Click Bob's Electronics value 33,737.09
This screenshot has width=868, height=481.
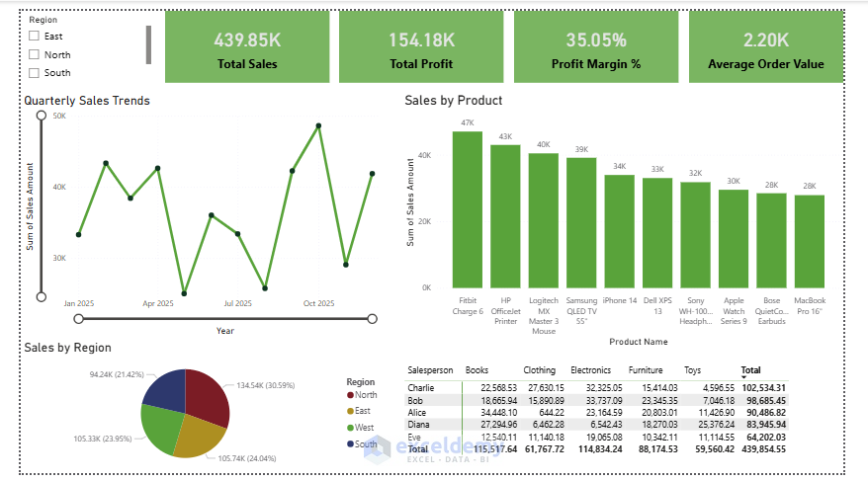pyautogui.click(x=604, y=400)
